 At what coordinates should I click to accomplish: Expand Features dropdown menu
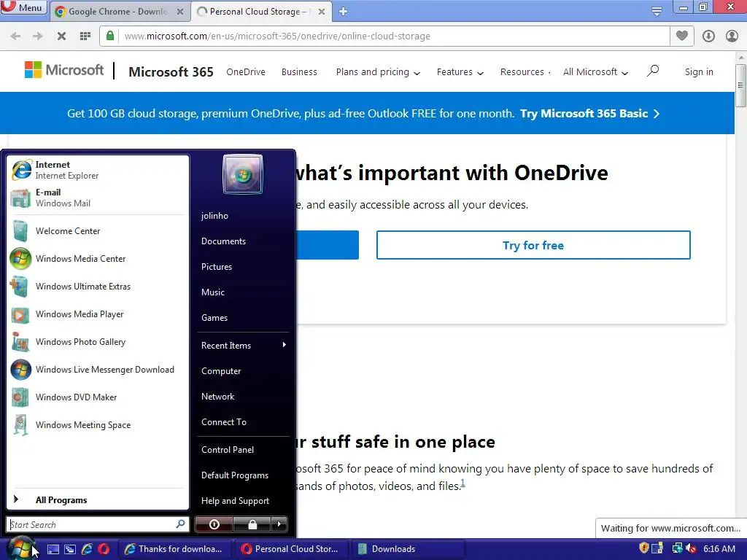[x=460, y=72]
